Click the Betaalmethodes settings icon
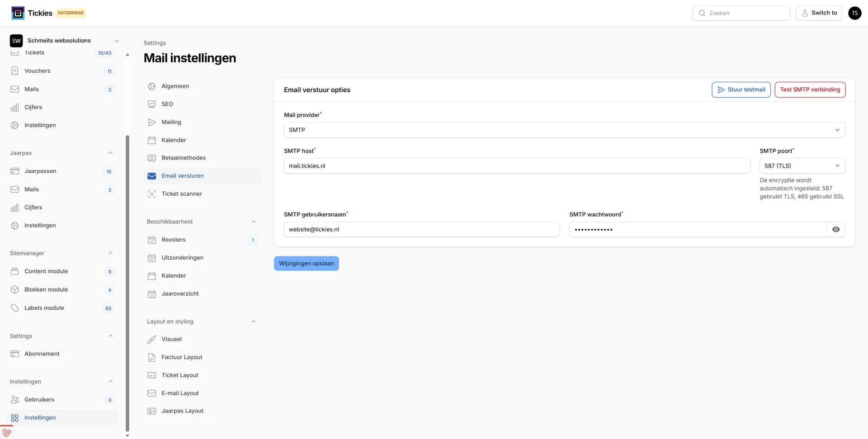Image resolution: width=868 pixels, height=439 pixels. (x=151, y=158)
